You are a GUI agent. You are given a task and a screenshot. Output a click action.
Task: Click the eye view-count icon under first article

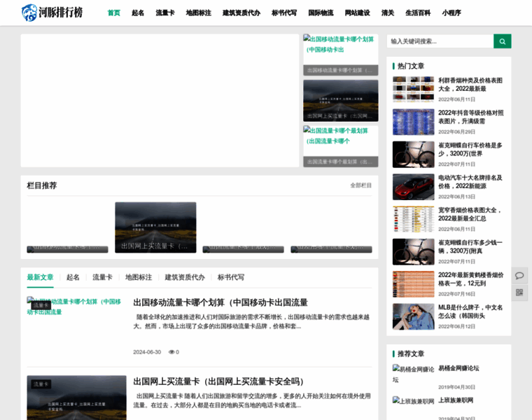171,352
